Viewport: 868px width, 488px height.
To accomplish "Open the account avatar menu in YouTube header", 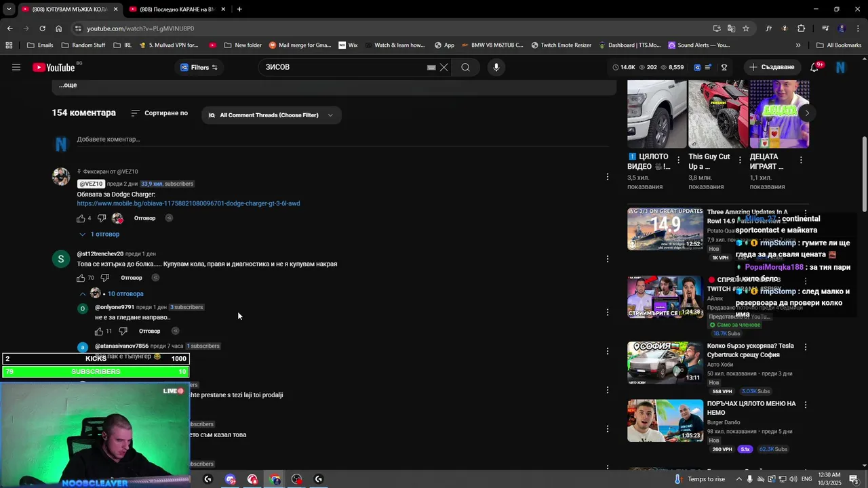I will click(840, 67).
